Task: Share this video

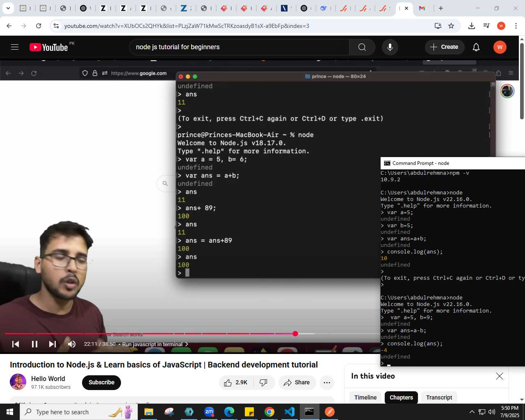Action: (x=297, y=383)
